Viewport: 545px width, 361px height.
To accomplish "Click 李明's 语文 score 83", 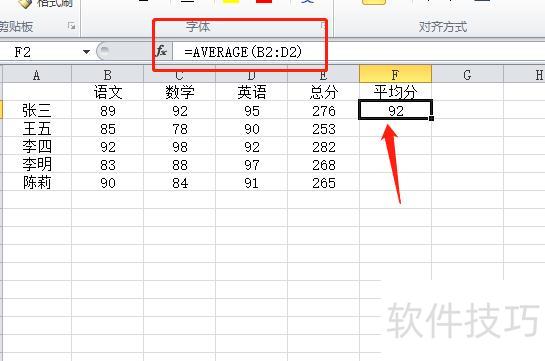I will pyautogui.click(x=107, y=164).
